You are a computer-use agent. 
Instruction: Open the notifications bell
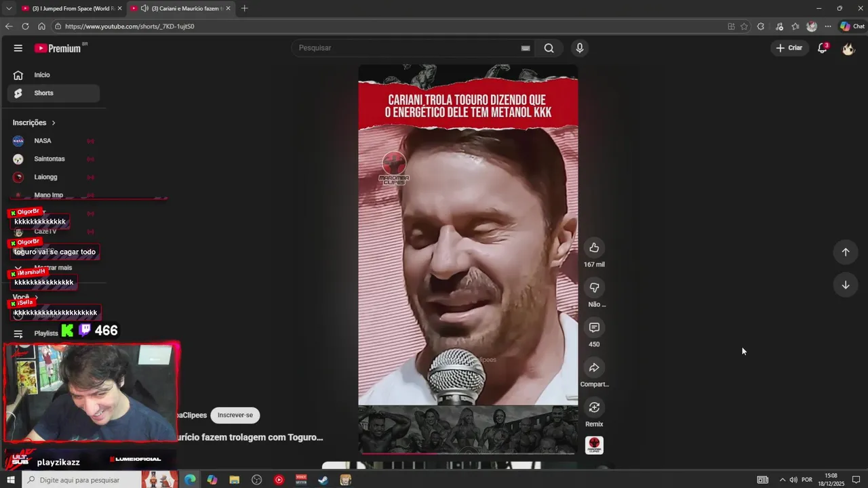[x=822, y=48]
